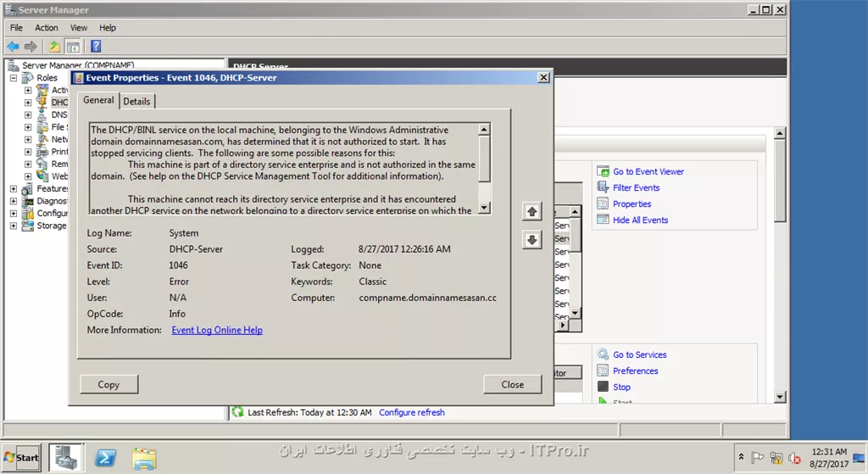Click Hide All Events link
The height and width of the screenshot is (474, 868).
pos(641,220)
